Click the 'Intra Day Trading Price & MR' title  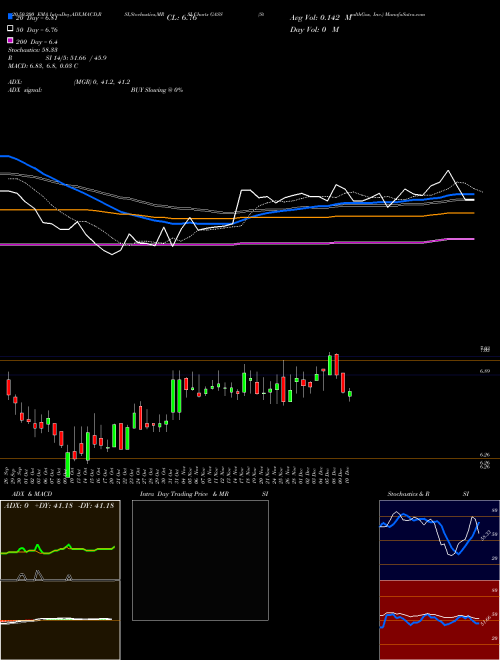[184, 494]
